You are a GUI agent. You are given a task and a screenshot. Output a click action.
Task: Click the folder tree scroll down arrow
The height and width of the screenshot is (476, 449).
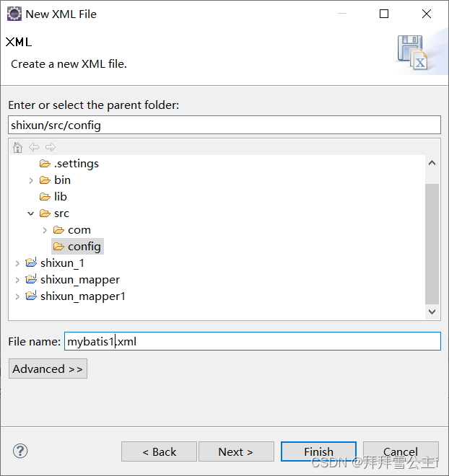point(432,312)
